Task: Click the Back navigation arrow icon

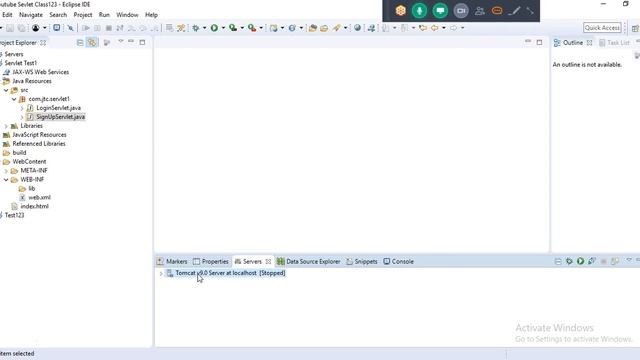Action: tap(435, 28)
